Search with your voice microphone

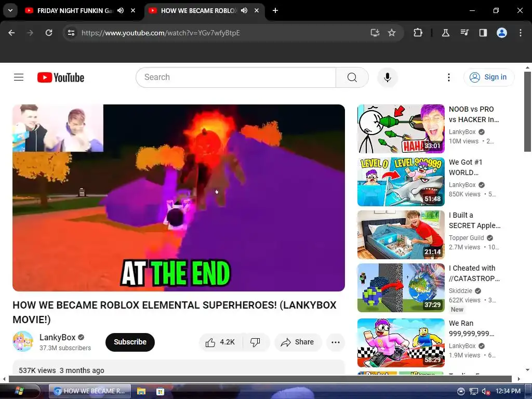[x=388, y=77]
